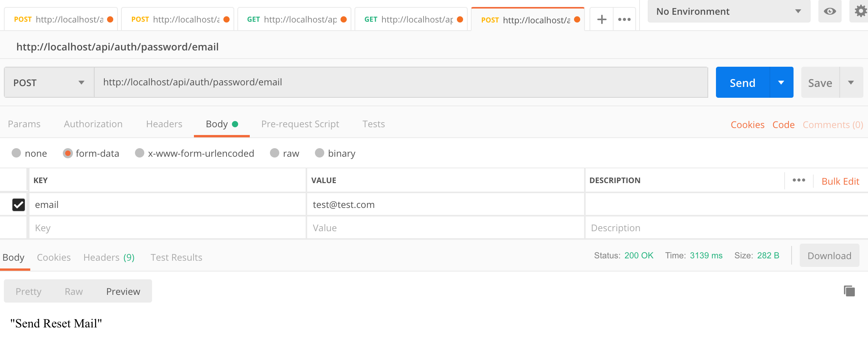Expand the No Environment selector
868x360 pixels.
pos(728,12)
